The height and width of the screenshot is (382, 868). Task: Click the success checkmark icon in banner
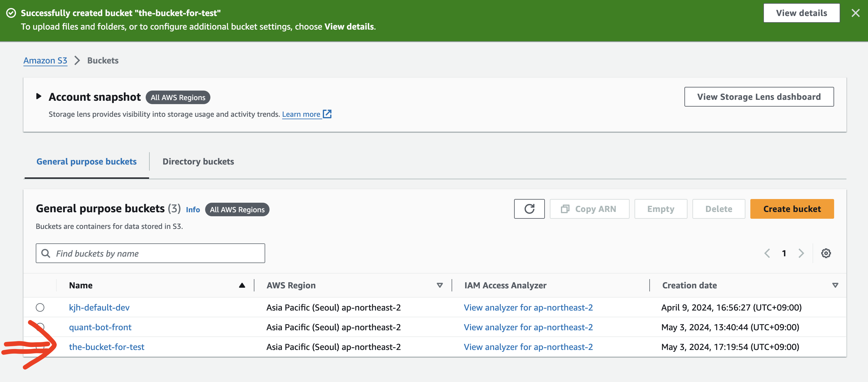[x=11, y=13]
